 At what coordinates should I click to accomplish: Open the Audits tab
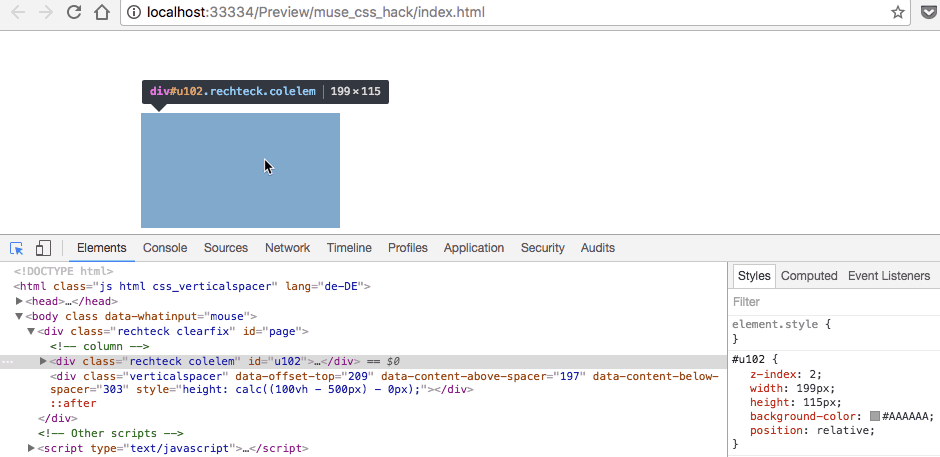point(598,248)
